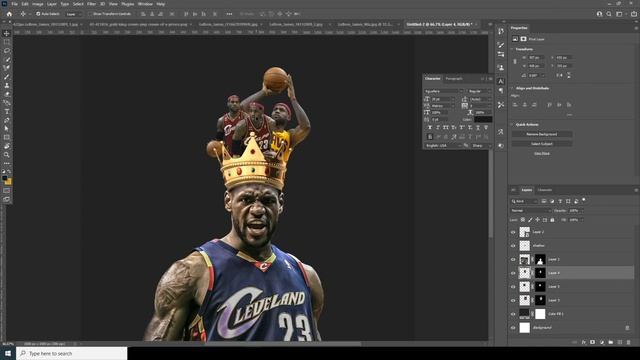Open the Filter menu
Viewport: 640px width, 360px height.
pos(91,4)
